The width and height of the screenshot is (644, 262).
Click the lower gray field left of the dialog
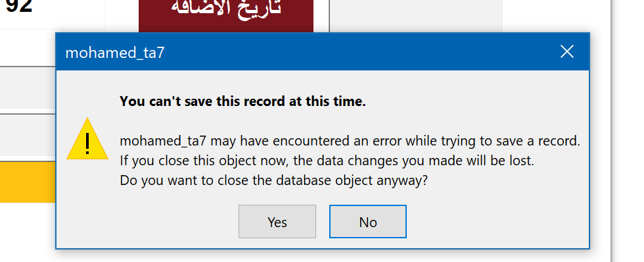point(28,135)
